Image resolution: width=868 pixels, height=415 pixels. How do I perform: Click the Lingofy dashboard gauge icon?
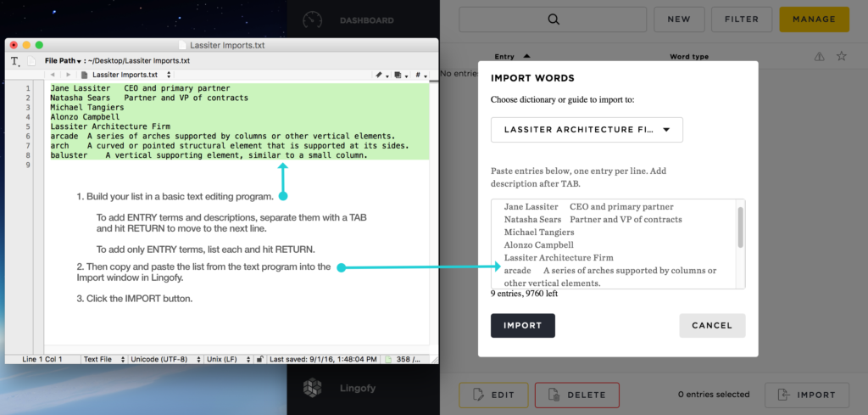[313, 20]
